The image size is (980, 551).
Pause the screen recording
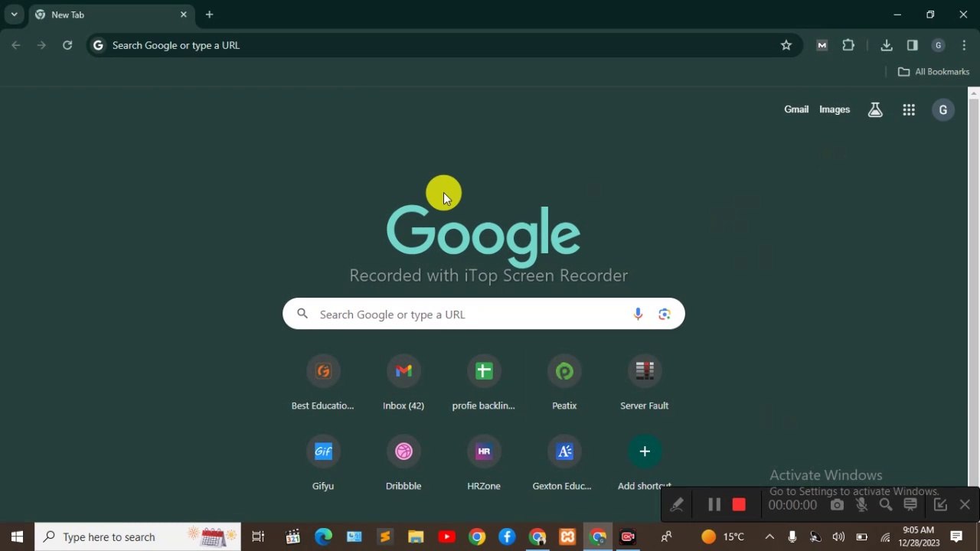click(714, 504)
